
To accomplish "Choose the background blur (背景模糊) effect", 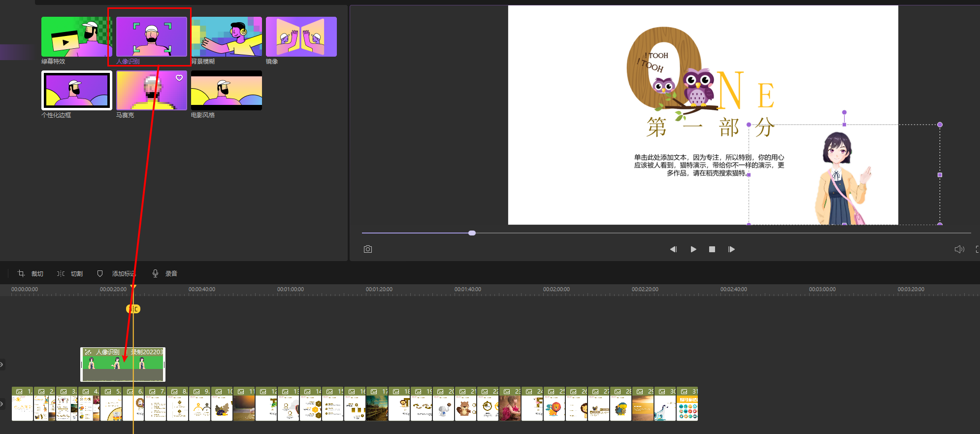I will point(226,37).
